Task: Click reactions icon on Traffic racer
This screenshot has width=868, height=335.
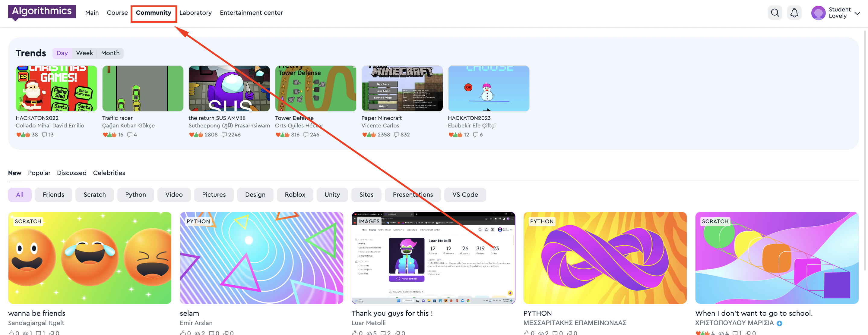Action: 109,135
